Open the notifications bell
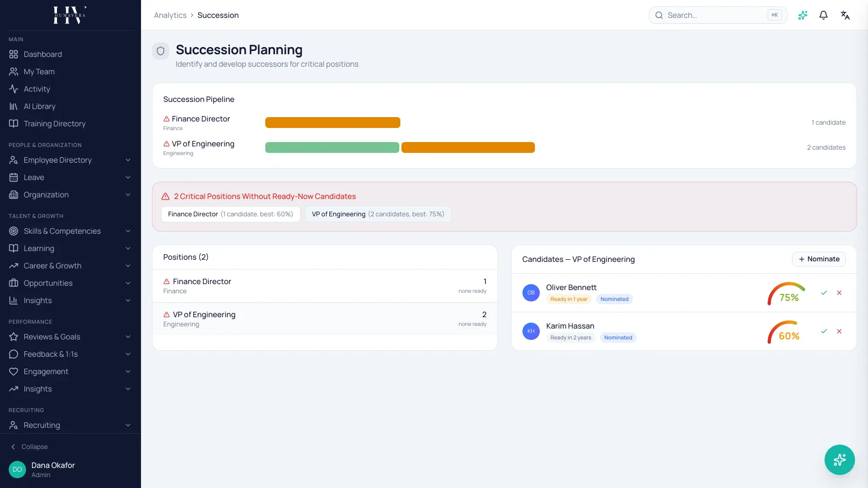 pos(824,15)
